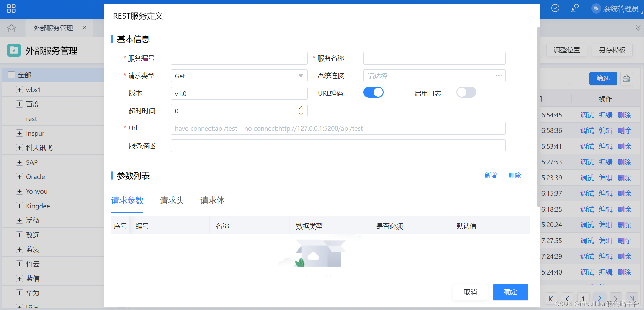Click 调试 in the 6:54:45 row

click(x=587, y=115)
